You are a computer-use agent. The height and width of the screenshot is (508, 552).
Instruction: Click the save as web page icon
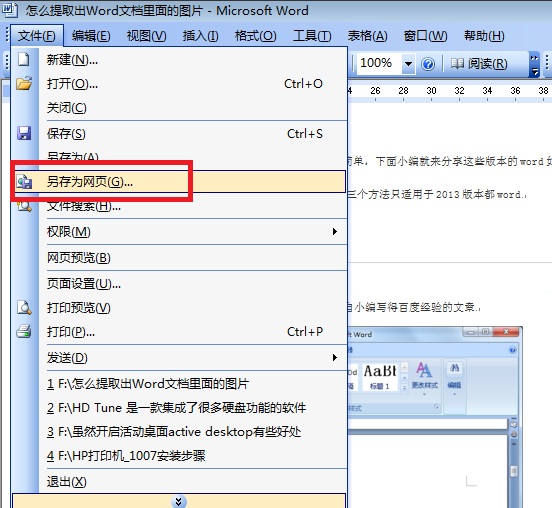pyautogui.click(x=24, y=182)
